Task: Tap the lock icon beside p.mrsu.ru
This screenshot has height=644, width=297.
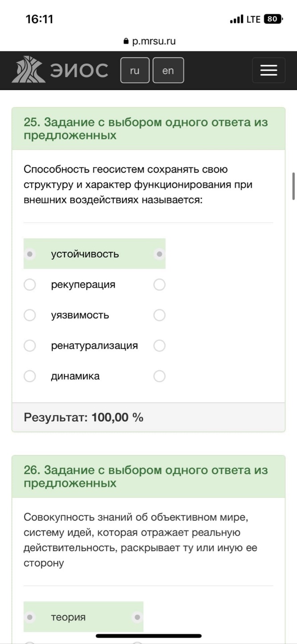Action: [126, 42]
